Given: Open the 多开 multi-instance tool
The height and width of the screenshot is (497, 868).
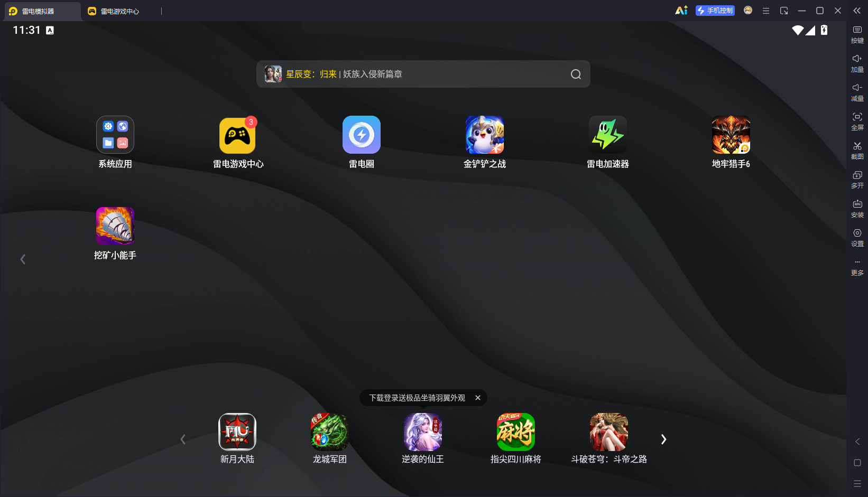Looking at the screenshot, I should click(x=857, y=180).
